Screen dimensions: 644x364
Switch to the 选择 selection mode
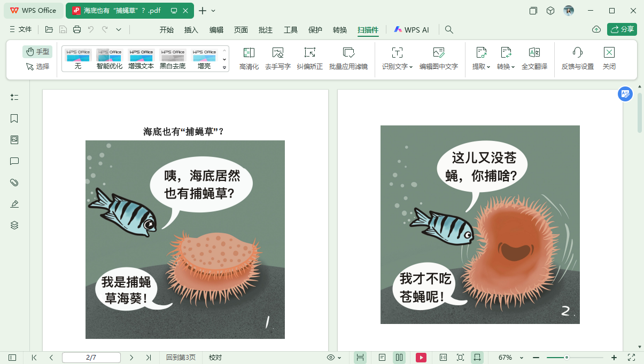[37, 65]
